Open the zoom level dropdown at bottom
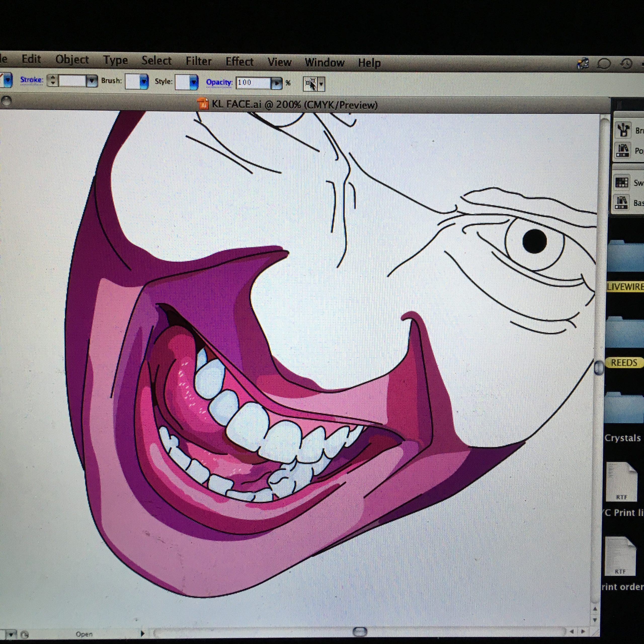Viewport: 644px width, 644px height. click(x=11, y=634)
